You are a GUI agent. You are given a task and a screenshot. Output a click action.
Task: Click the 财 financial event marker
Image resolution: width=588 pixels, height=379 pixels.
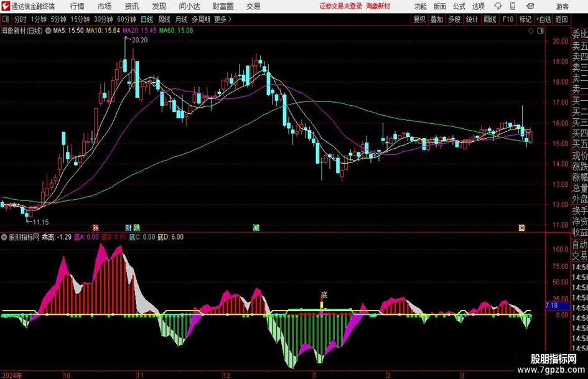(x=128, y=227)
